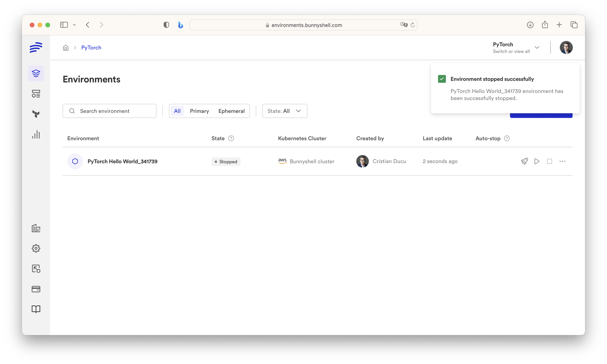This screenshot has height=364, width=607.
Task: Click the PyTorch breadcrumb link
Action: point(91,48)
